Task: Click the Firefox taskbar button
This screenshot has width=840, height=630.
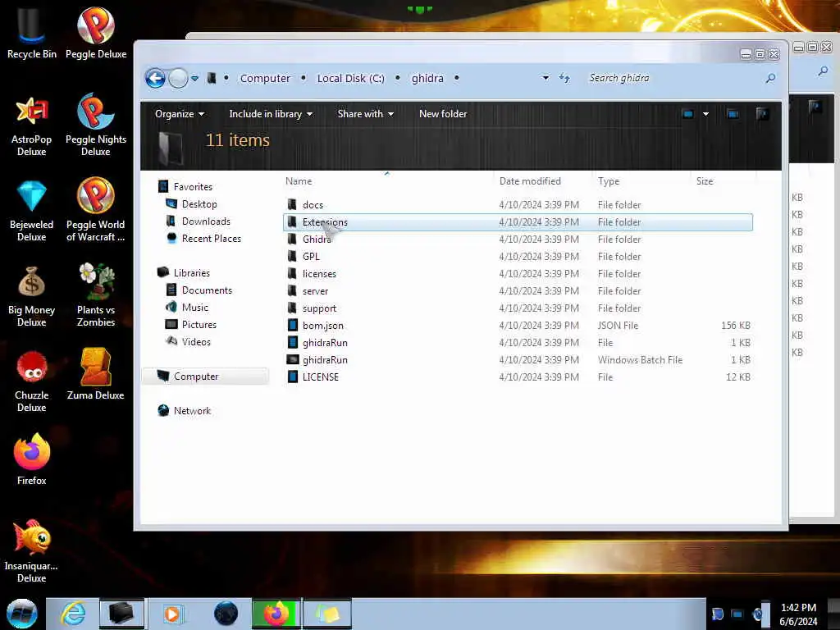Action: [x=276, y=614]
